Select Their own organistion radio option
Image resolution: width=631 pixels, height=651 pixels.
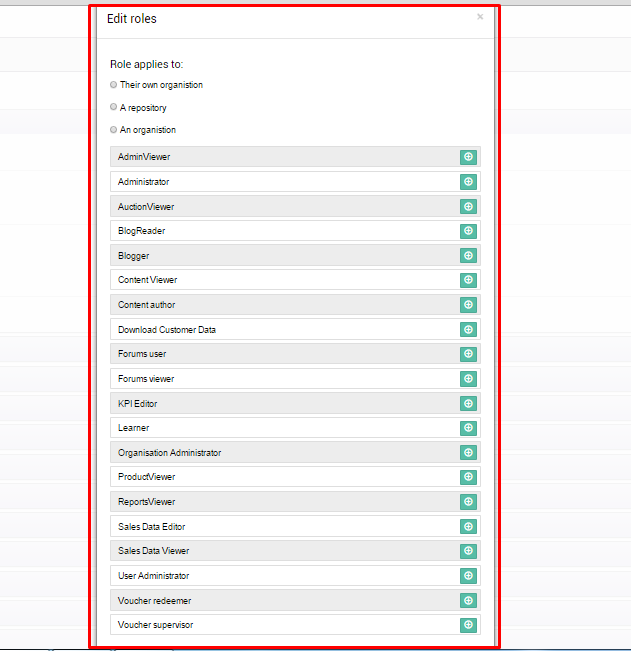point(113,85)
